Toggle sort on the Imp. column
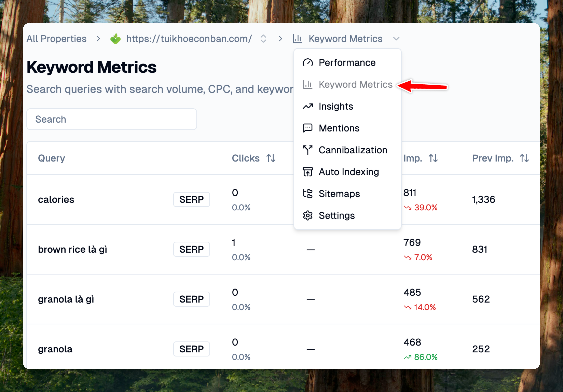The image size is (563, 392). tap(433, 158)
